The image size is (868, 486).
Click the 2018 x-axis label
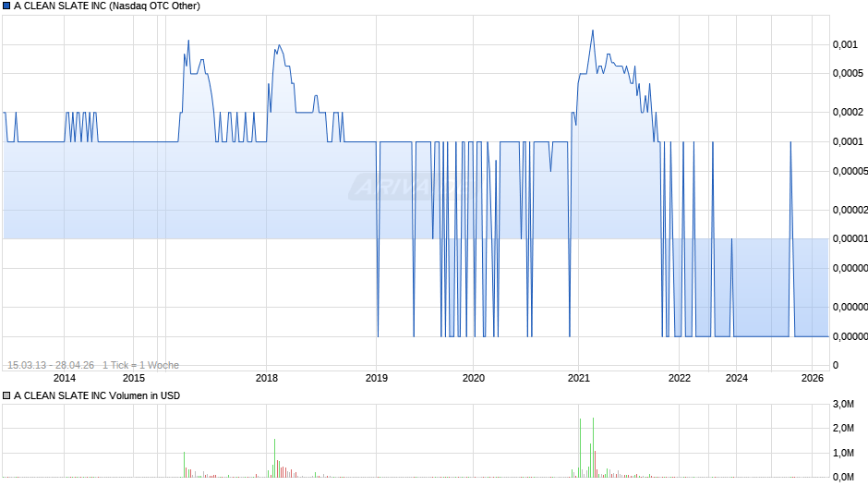point(266,378)
